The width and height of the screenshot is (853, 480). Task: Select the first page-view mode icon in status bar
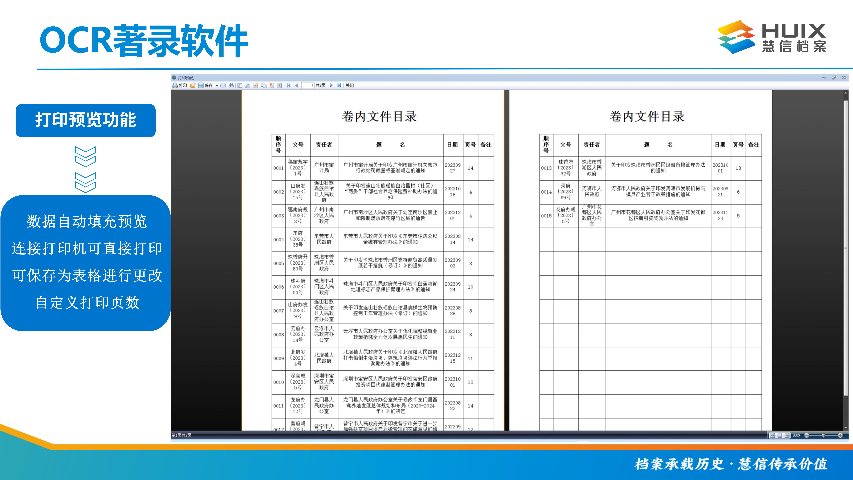(x=772, y=435)
